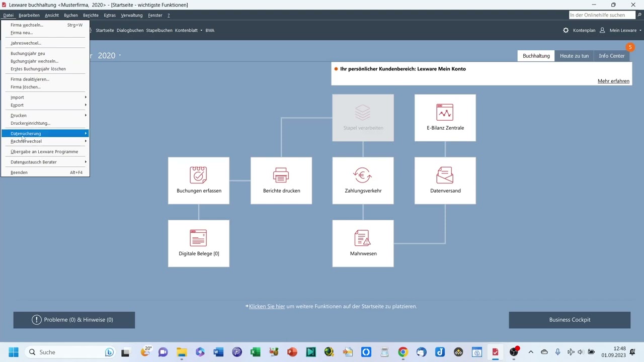Select Jahreswechsel... menu entry
The height and width of the screenshot is (362, 644).
pyautogui.click(x=45, y=43)
